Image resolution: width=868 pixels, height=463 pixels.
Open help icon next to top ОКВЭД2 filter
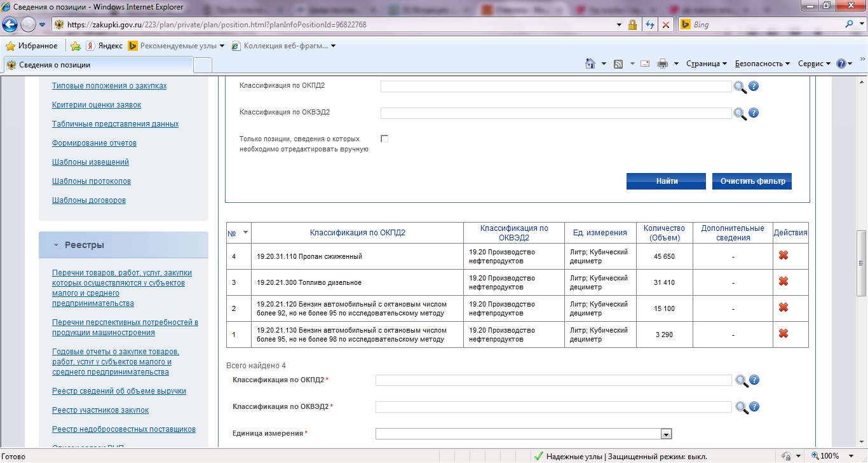tap(754, 113)
